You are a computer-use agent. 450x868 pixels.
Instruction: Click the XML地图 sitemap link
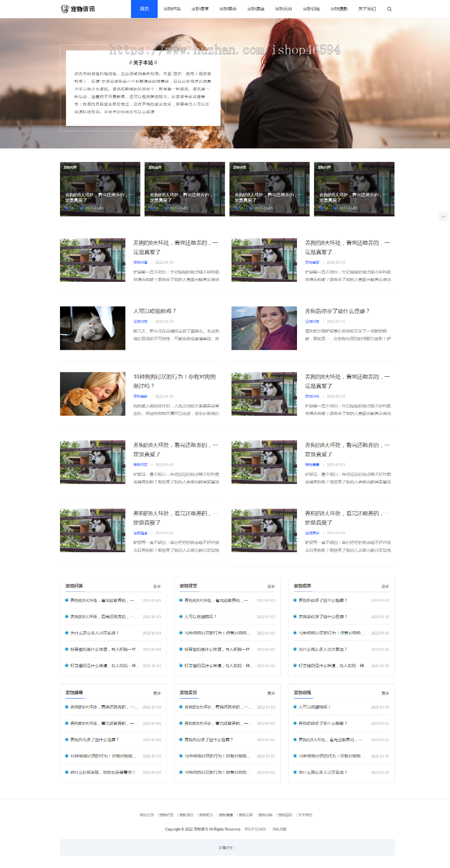[x=279, y=829]
